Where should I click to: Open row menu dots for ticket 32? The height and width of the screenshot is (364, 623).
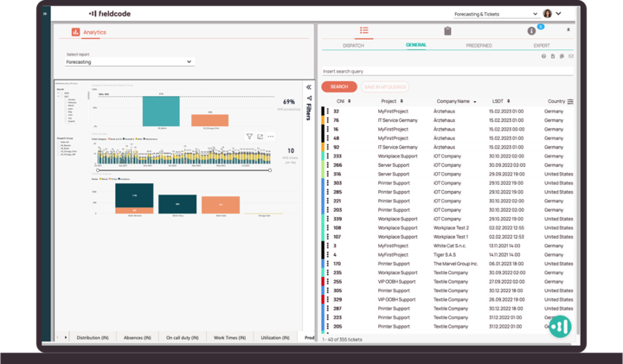pos(328,112)
